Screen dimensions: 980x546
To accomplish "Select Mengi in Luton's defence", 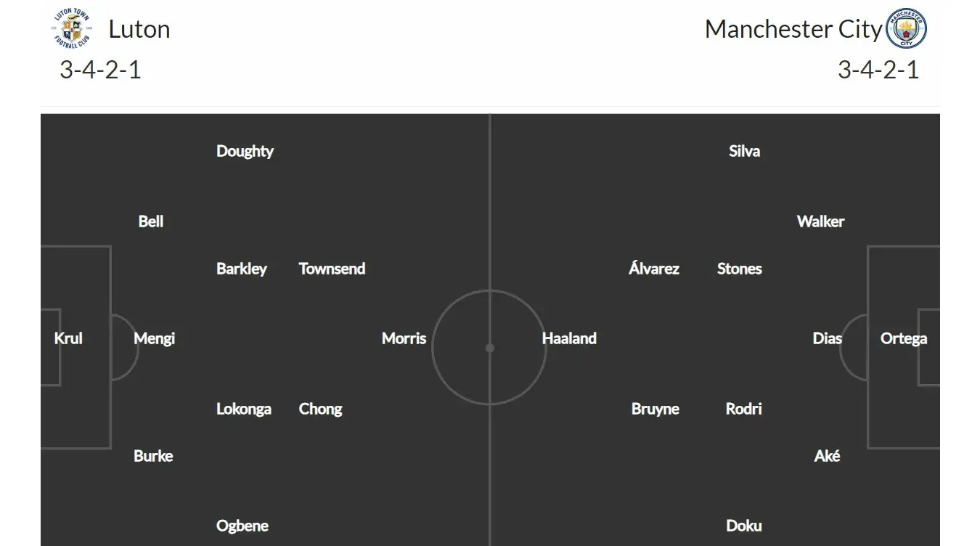I will [154, 338].
